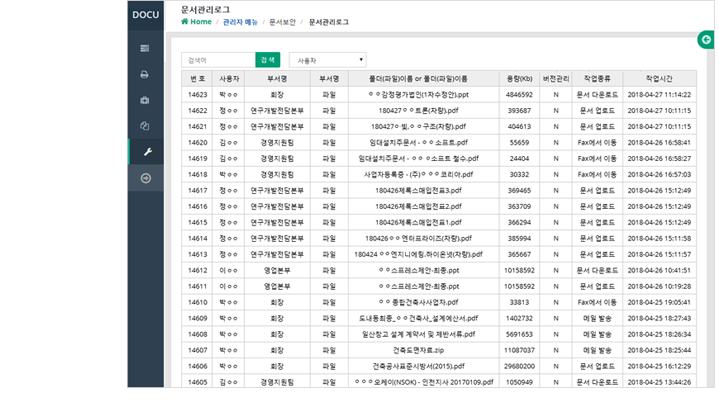
Task: Go to Home breadcrumb link
Action: click(196, 21)
